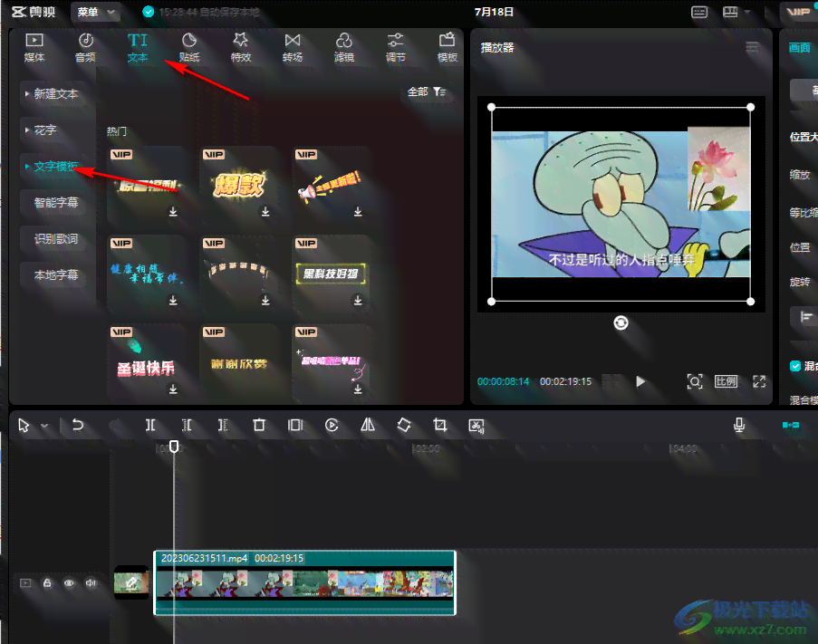
Task: Open the 媒体 media tab
Action: tap(34, 47)
